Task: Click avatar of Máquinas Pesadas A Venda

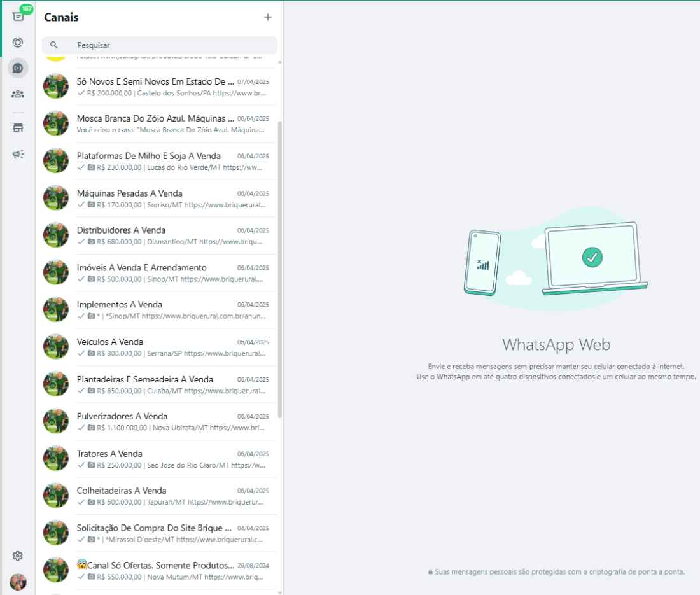Action: tap(56, 198)
